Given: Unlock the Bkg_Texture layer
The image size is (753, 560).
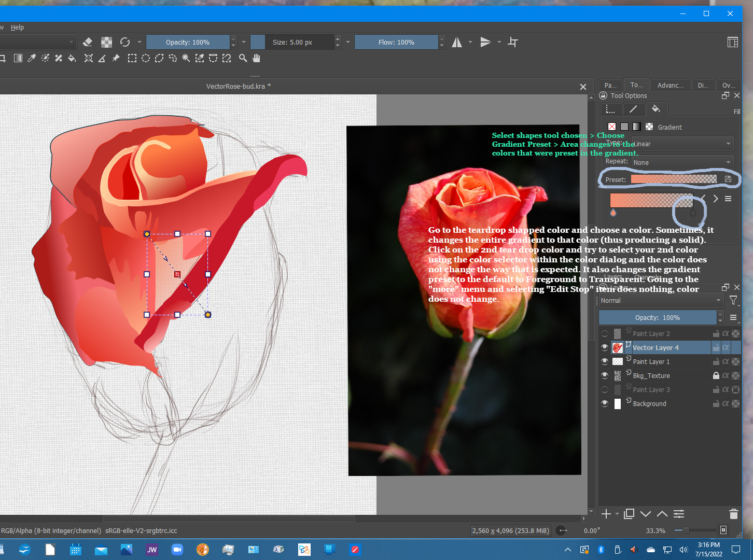Looking at the screenshot, I should point(716,375).
